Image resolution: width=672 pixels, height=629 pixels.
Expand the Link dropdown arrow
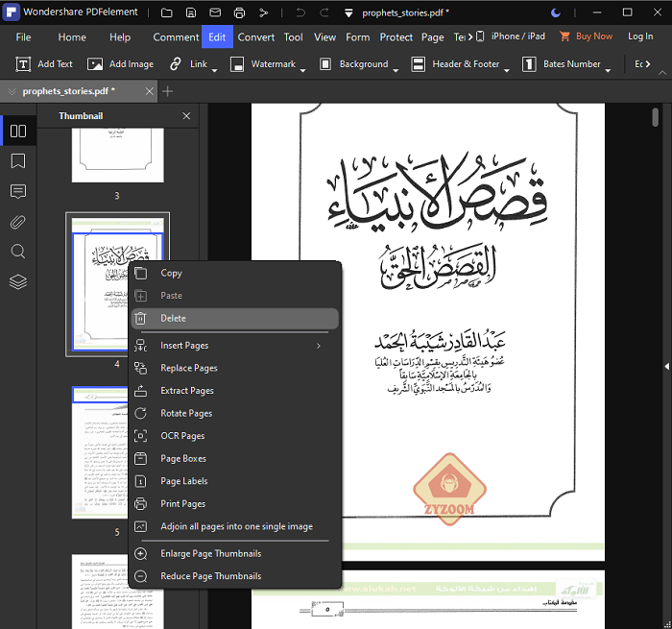[x=215, y=70]
